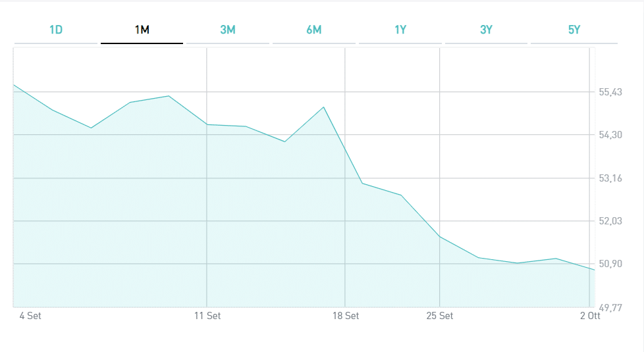644x352 pixels.
Task: Select the 25 Set date marker
Action: [x=440, y=316]
